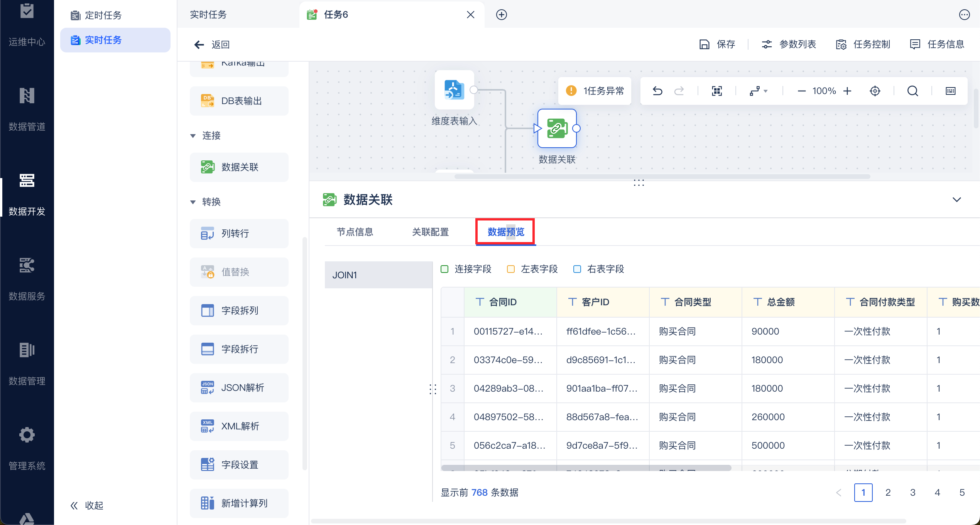980x525 pixels.
Task: Open the connection line style dropdown
Action: pyautogui.click(x=759, y=91)
